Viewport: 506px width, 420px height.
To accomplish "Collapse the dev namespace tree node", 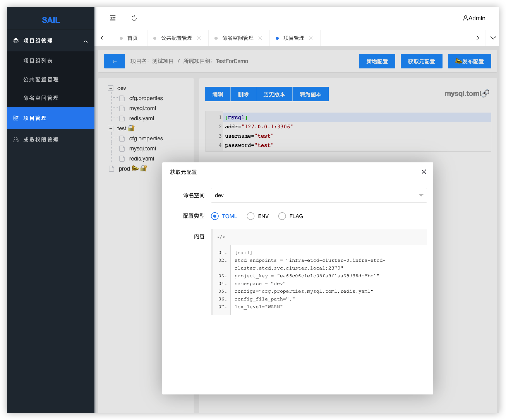I will tap(111, 88).
